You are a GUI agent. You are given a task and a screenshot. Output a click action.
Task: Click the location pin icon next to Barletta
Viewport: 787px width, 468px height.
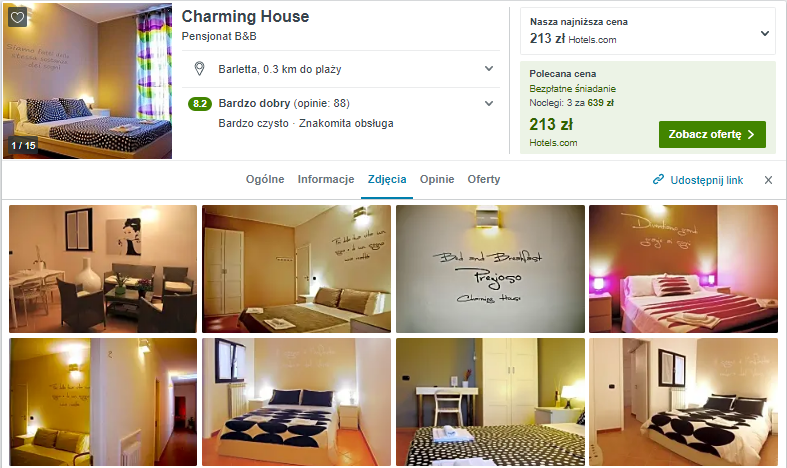pyautogui.click(x=199, y=69)
